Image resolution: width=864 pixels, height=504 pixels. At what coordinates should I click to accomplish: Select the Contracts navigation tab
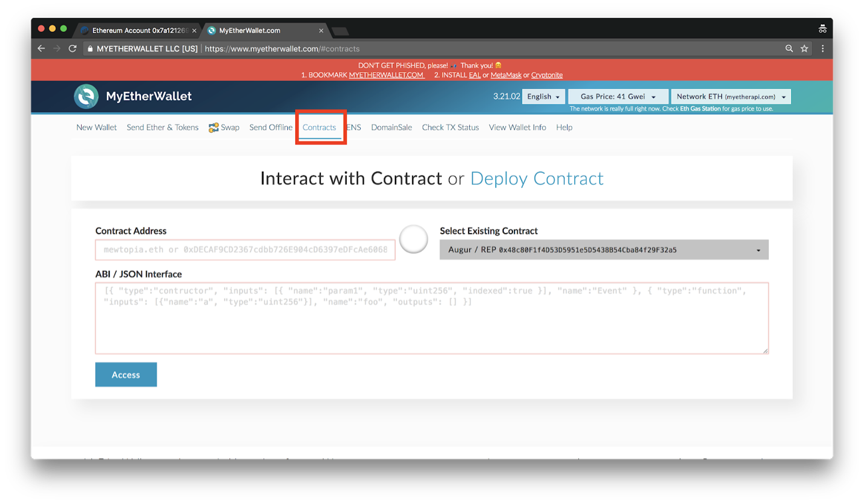click(319, 127)
